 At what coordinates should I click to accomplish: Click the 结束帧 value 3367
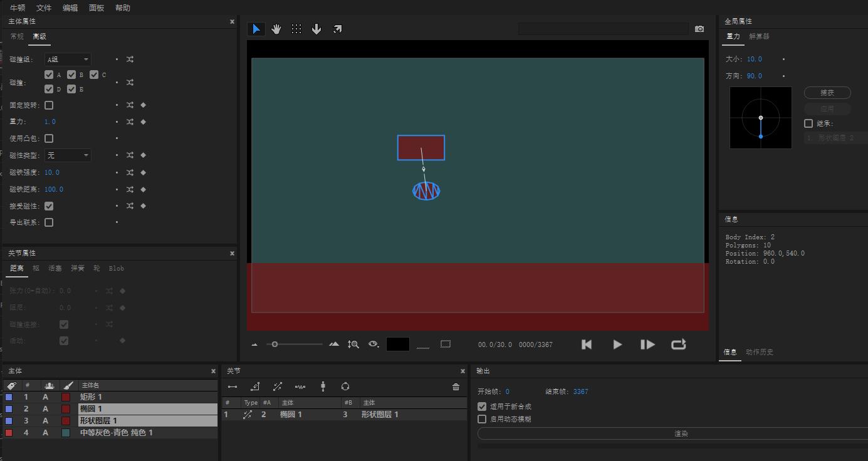pyautogui.click(x=580, y=391)
